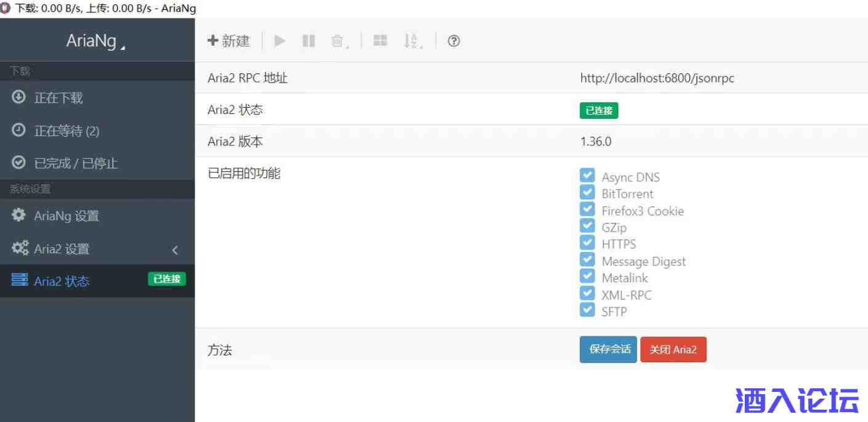Open help via question mark icon
The width and height of the screenshot is (868, 422).
(454, 41)
